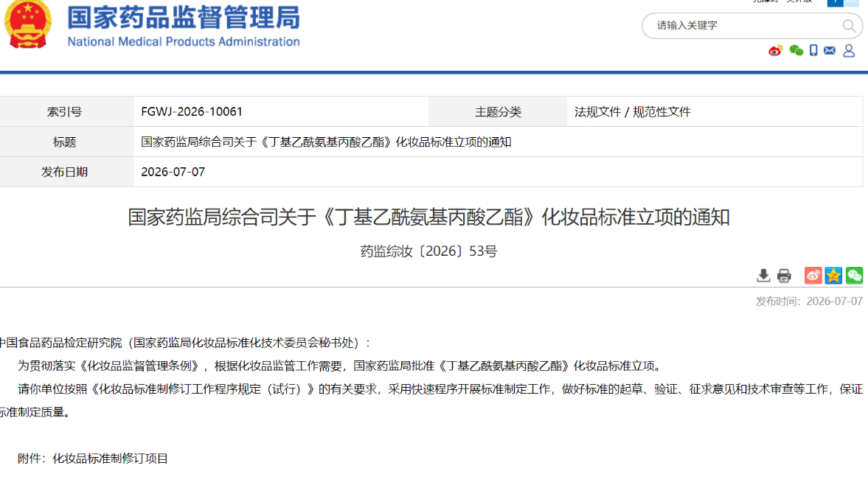Share the article to Weibo
This screenshot has height=488, width=868.
813,276
